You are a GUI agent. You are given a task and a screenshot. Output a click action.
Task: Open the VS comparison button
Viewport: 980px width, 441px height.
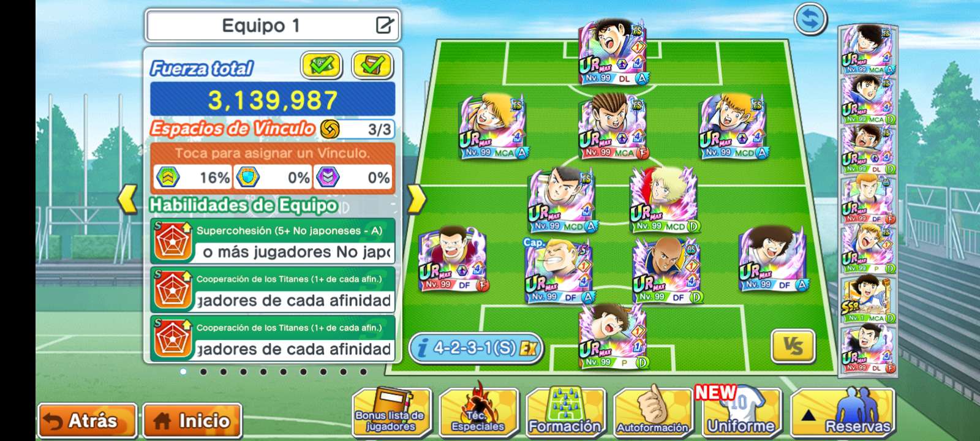(793, 347)
